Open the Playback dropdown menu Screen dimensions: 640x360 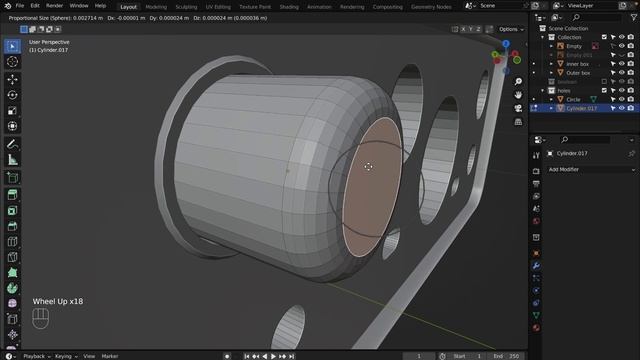(x=37, y=356)
